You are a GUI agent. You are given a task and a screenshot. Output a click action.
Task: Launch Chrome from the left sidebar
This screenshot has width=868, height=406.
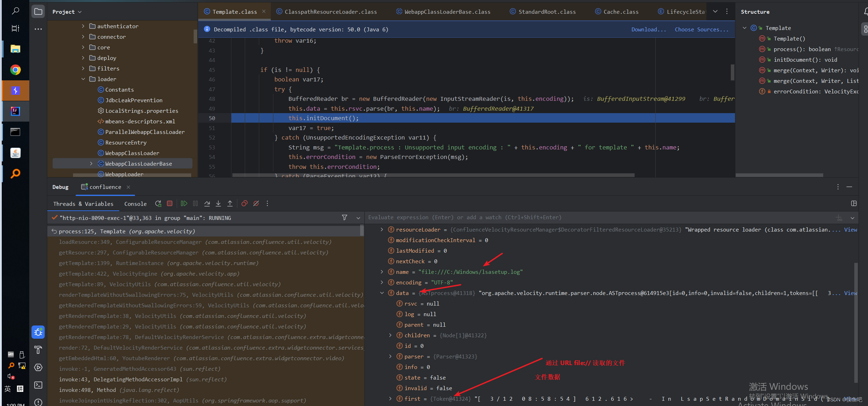15,69
